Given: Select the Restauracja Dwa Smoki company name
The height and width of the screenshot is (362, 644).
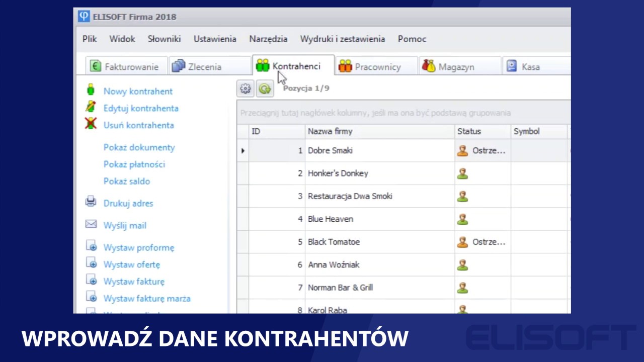Looking at the screenshot, I should coord(350,196).
